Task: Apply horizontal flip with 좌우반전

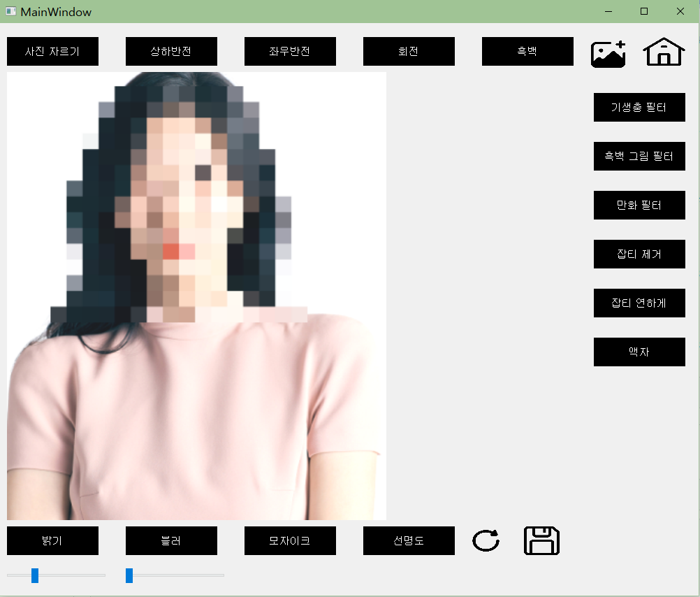Action: (x=290, y=51)
